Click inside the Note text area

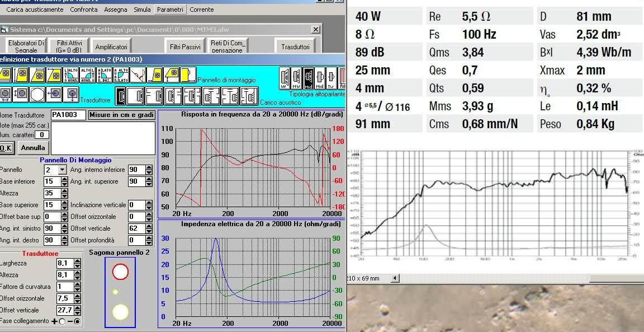pyautogui.click(x=103, y=138)
